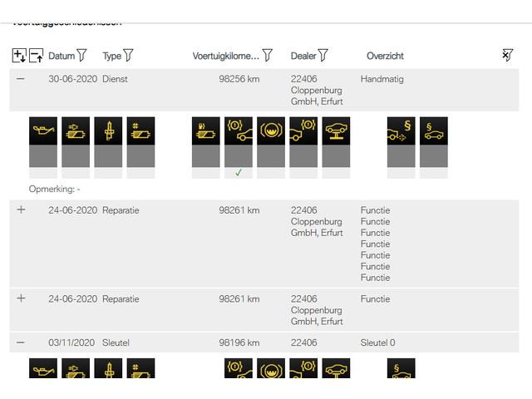
Task: Open the Voertuigkilometer column filter
Action: click(x=268, y=56)
